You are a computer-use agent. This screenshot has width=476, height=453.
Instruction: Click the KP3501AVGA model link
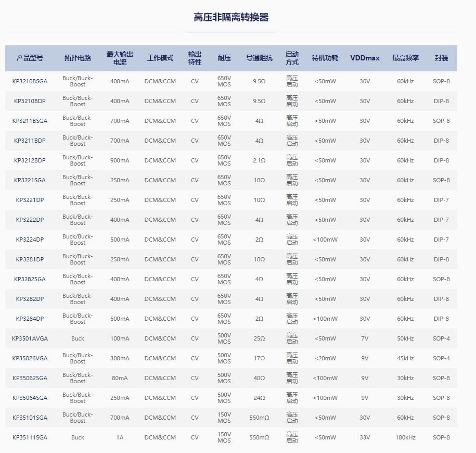point(30,338)
